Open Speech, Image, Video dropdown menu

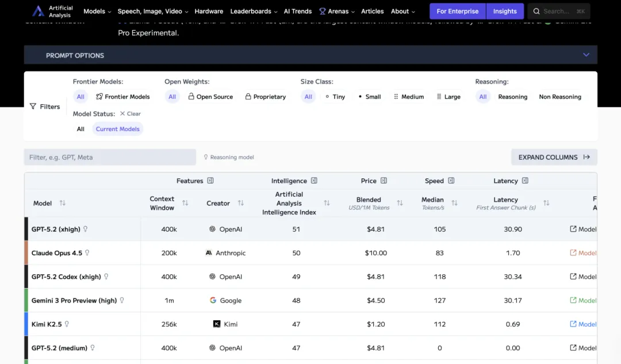153,11
